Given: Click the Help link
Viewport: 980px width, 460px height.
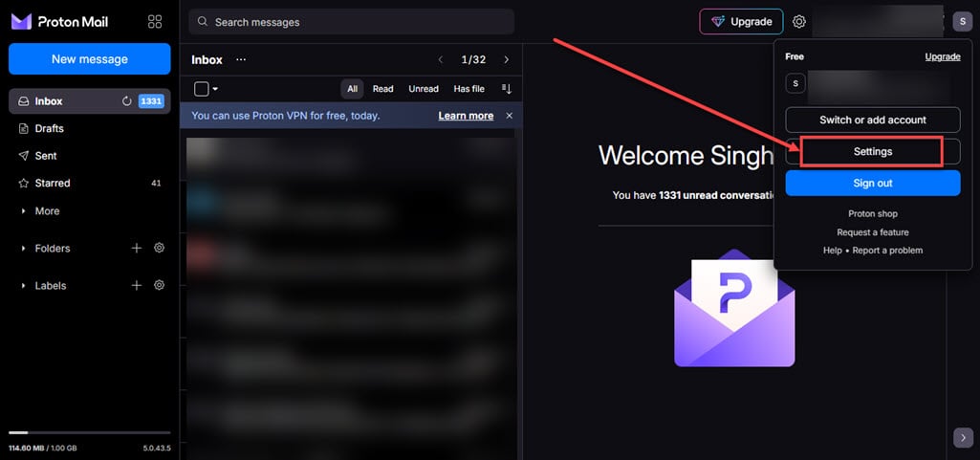Looking at the screenshot, I should pos(832,251).
